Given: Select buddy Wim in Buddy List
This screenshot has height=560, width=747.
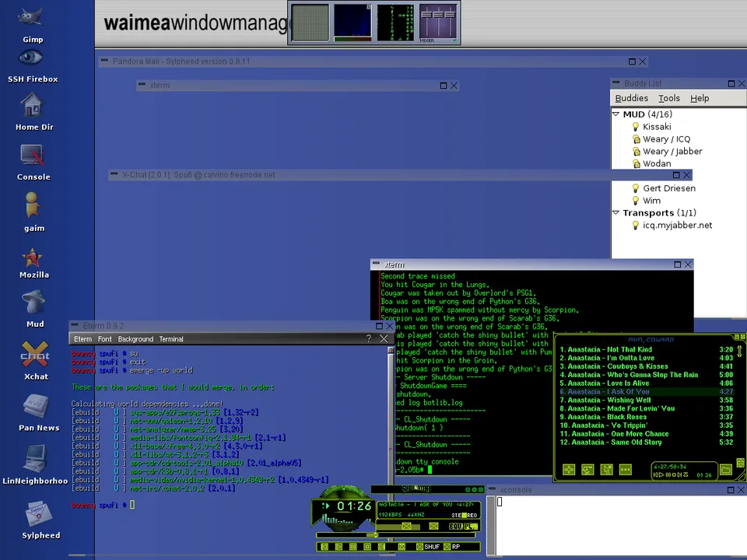Looking at the screenshot, I should (x=651, y=201).
